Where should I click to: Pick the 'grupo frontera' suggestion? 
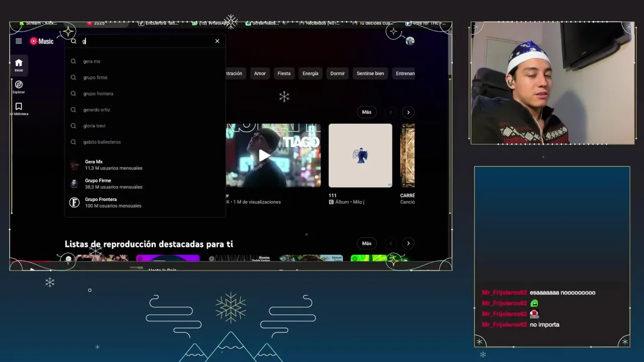[145, 94]
